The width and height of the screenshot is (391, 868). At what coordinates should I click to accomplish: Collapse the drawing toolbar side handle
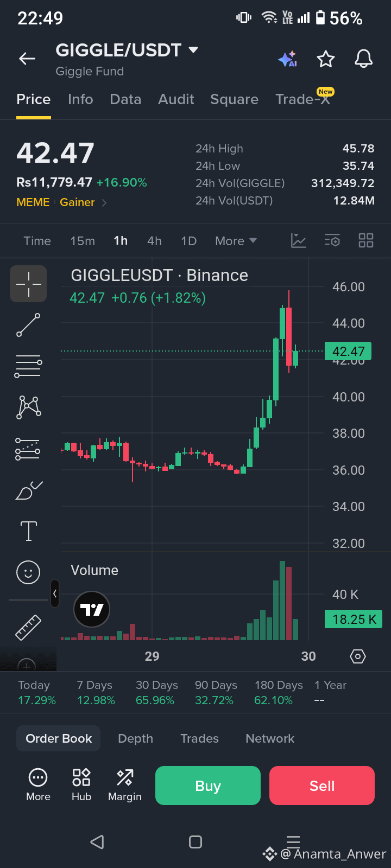(x=54, y=593)
